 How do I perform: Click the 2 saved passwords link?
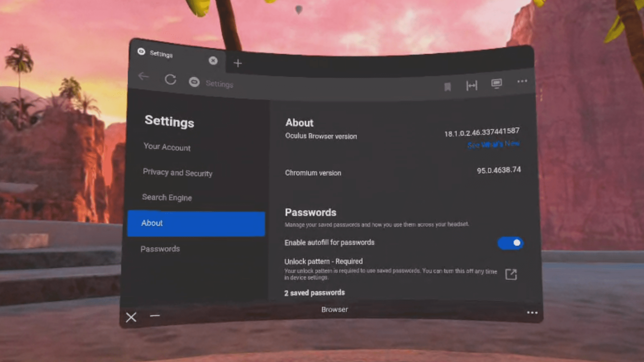click(x=314, y=292)
